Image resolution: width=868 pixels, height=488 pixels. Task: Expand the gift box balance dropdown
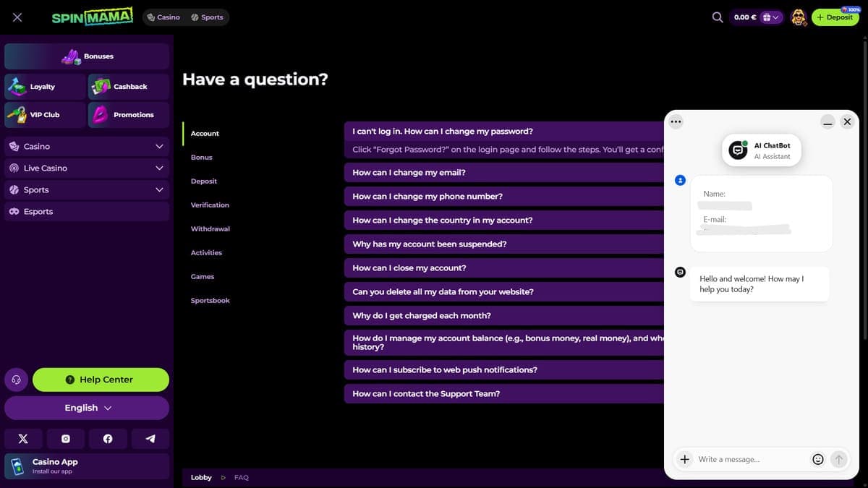tap(771, 17)
